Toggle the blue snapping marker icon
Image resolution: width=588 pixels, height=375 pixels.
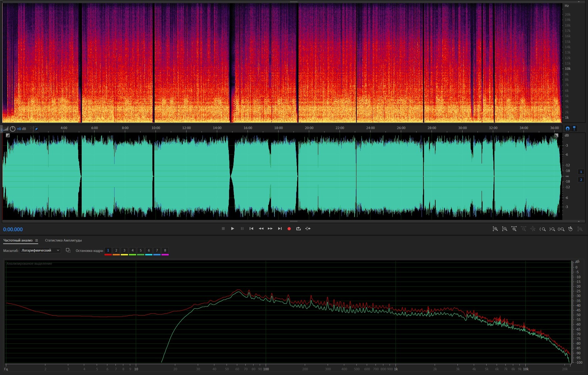(x=574, y=128)
